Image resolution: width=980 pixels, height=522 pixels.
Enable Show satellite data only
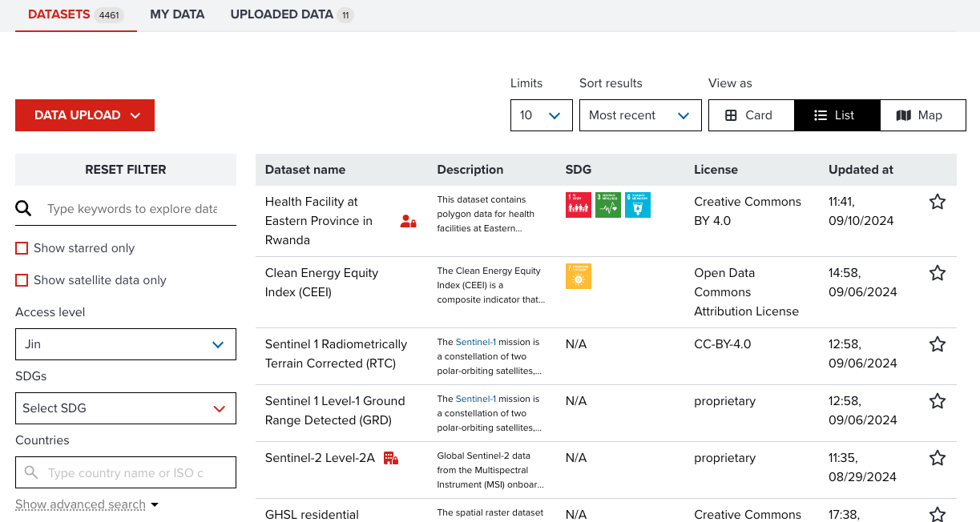[x=22, y=280]
